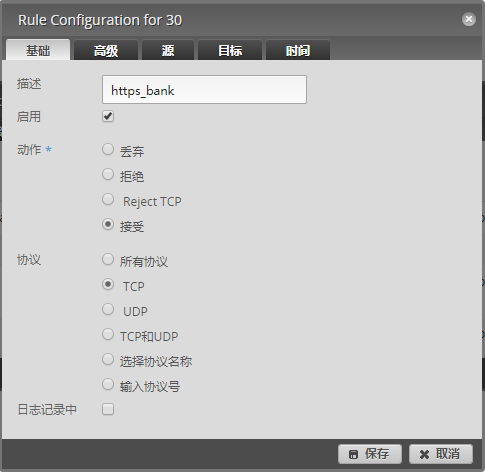Click the 描述 field containing https_bank
The width and height of the screenshot is (485, 472).
coord(204,90)
